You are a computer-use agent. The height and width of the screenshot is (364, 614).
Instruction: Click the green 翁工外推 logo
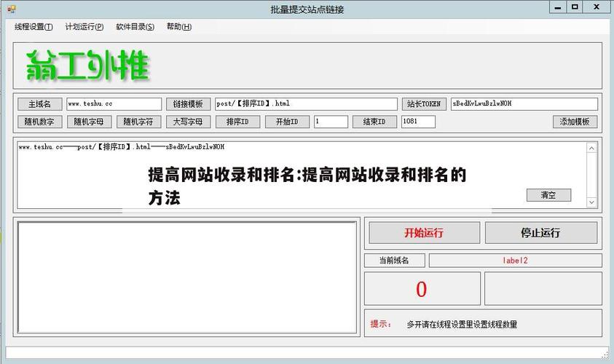[87, 66]
